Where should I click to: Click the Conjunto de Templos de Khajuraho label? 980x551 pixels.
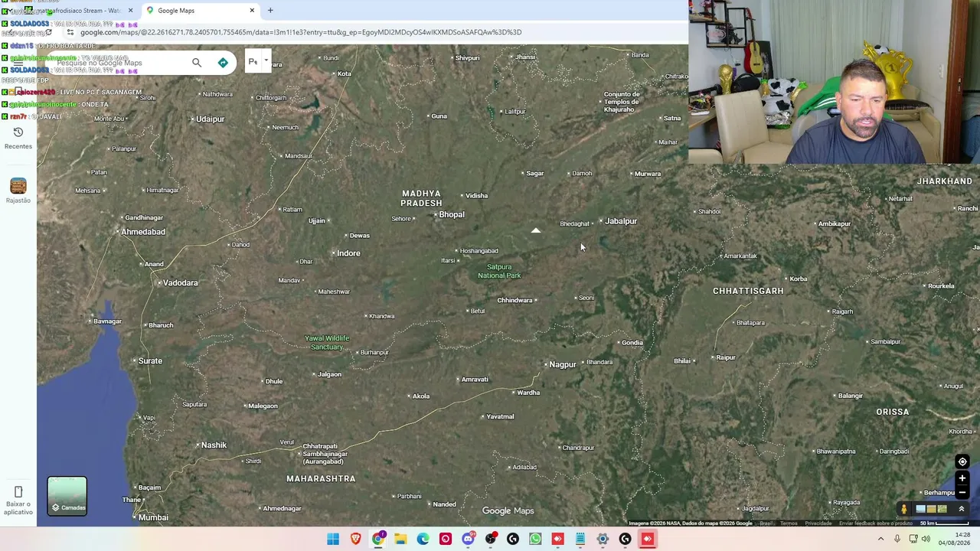622,102
